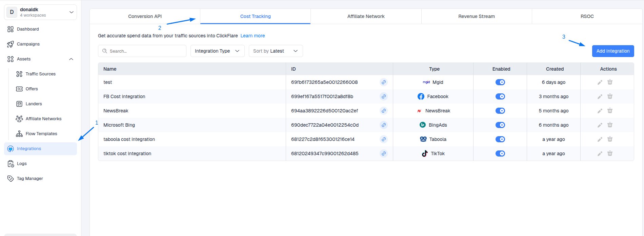Delete the taboola cost integration
This screenshot has width=644, height=236.
[610, 139]
